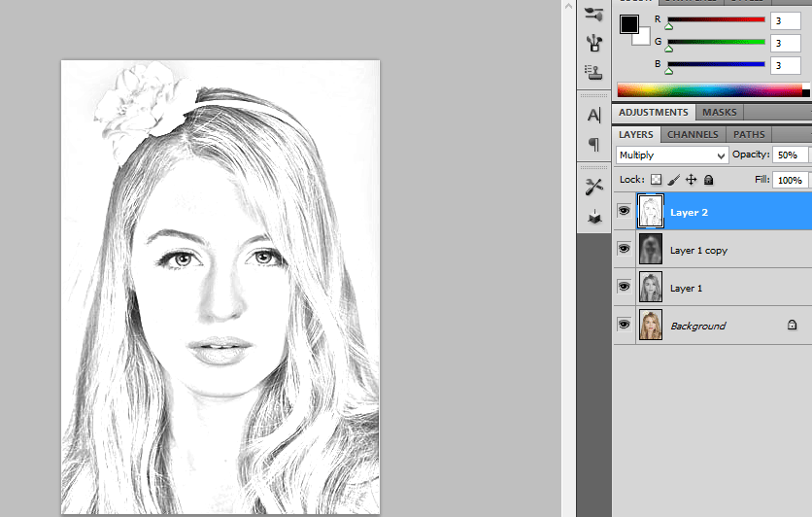The image size is (812, 517).
Task: Open the Paragraph panel icon
Action: [x=594, y=144]
